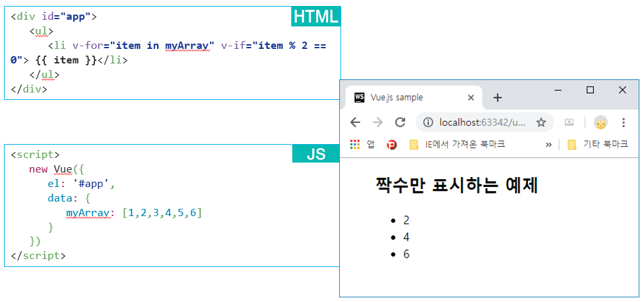Click list item 6 on the page
The height and width of the screenshot is (302, 644).
[406, 254]
